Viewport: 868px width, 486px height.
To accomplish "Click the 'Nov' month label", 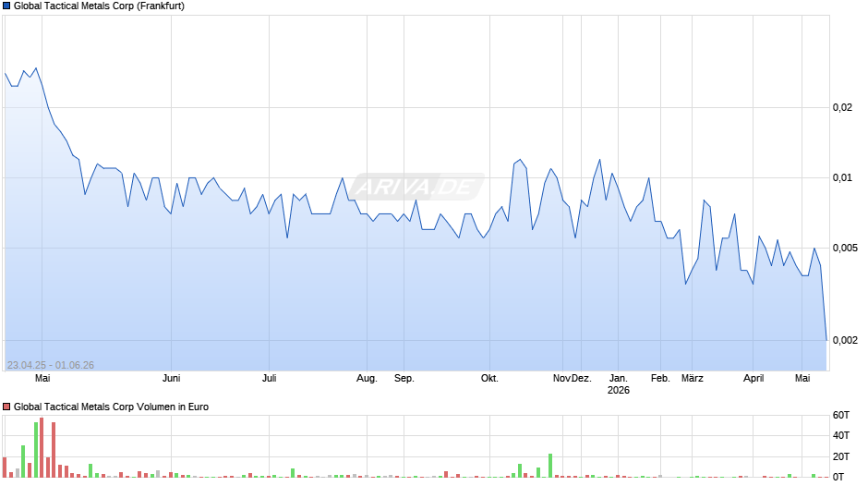I will (561, 379).
